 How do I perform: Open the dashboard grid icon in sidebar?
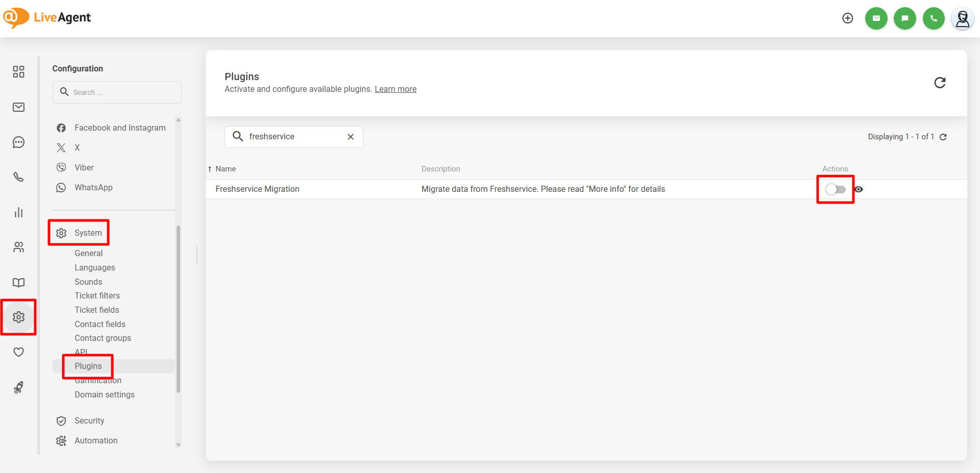click(x=18, y=71)
